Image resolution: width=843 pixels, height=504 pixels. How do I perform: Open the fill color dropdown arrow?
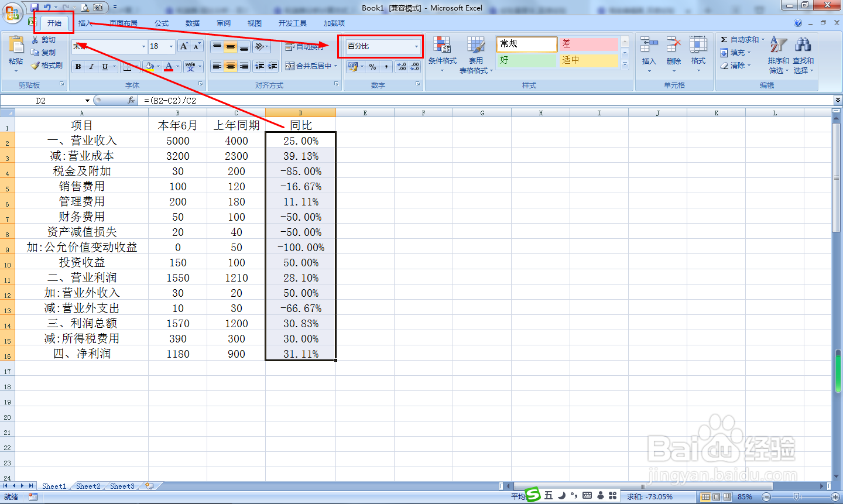pyautogui.click(x=158, y=67)
